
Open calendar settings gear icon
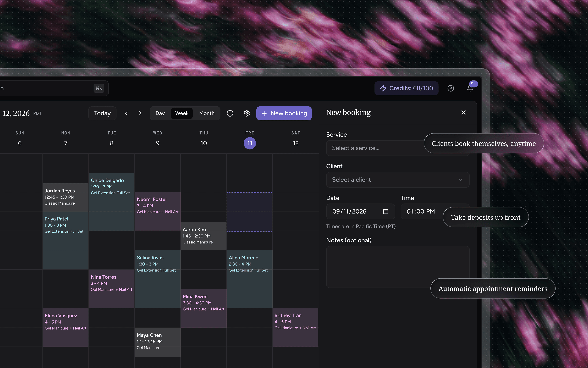coord(247,113)
